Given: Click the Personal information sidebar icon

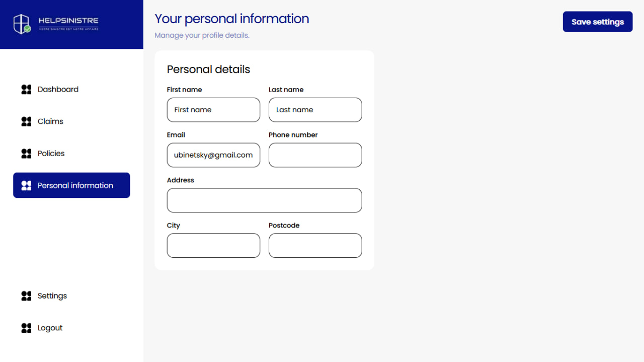Looking at the screenshot, I should (x=26, y=185).
